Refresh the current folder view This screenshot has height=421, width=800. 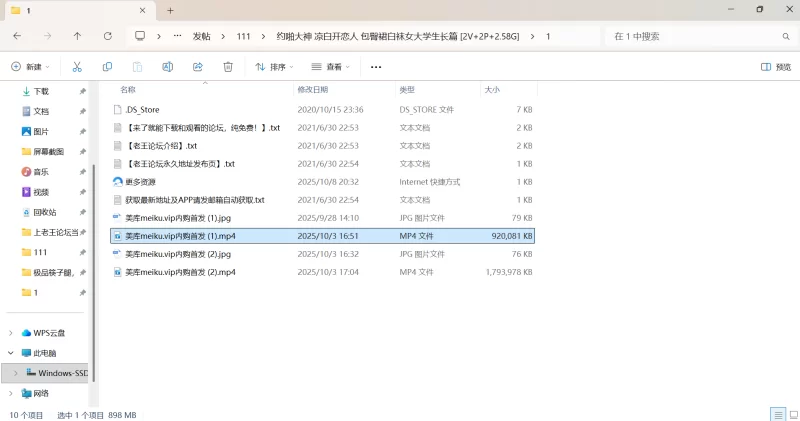click(108, 36)
